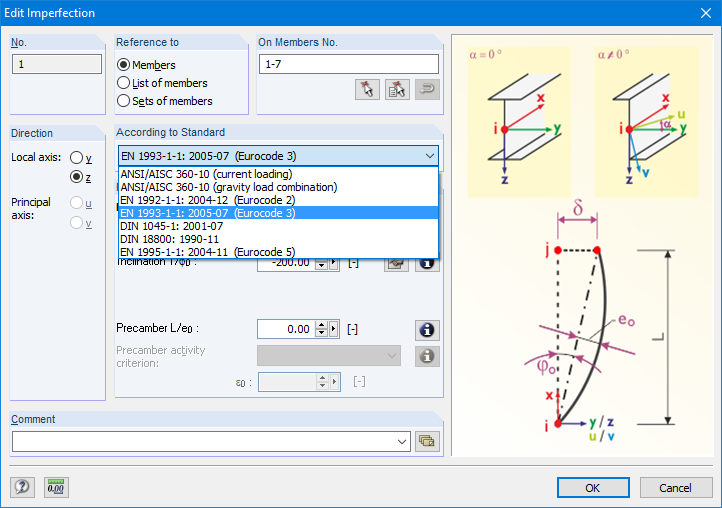
Task: Click the pick-from-list members icon
Action: click(397, 89)
